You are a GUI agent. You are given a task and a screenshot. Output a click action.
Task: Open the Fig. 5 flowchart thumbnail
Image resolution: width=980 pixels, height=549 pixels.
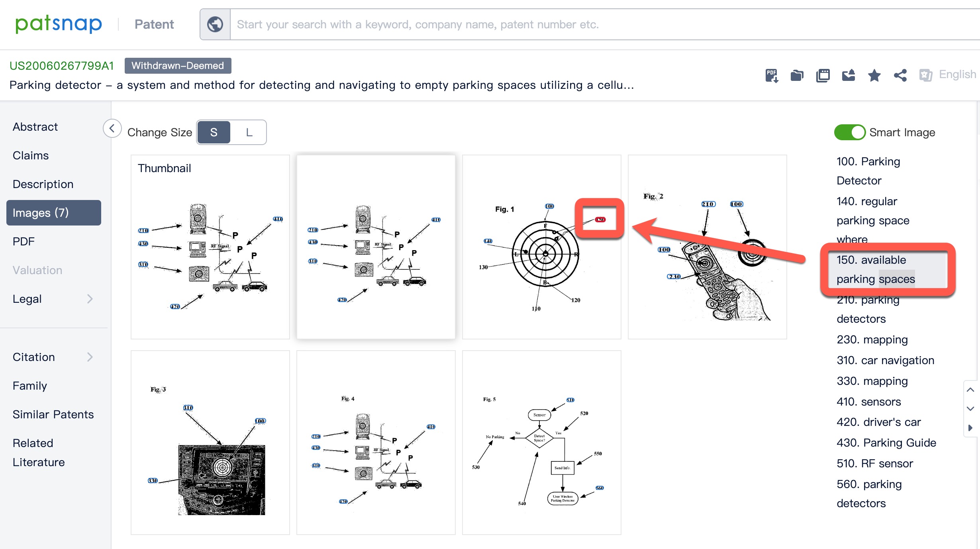541,442
